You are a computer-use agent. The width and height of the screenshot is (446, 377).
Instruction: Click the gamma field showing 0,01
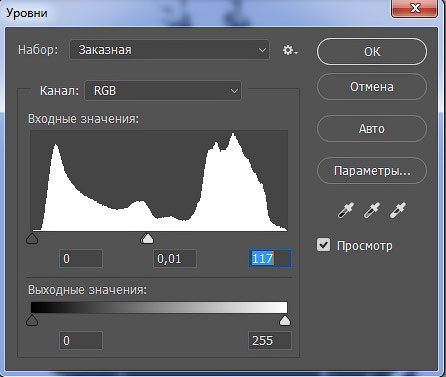click(x=175, y=258)
